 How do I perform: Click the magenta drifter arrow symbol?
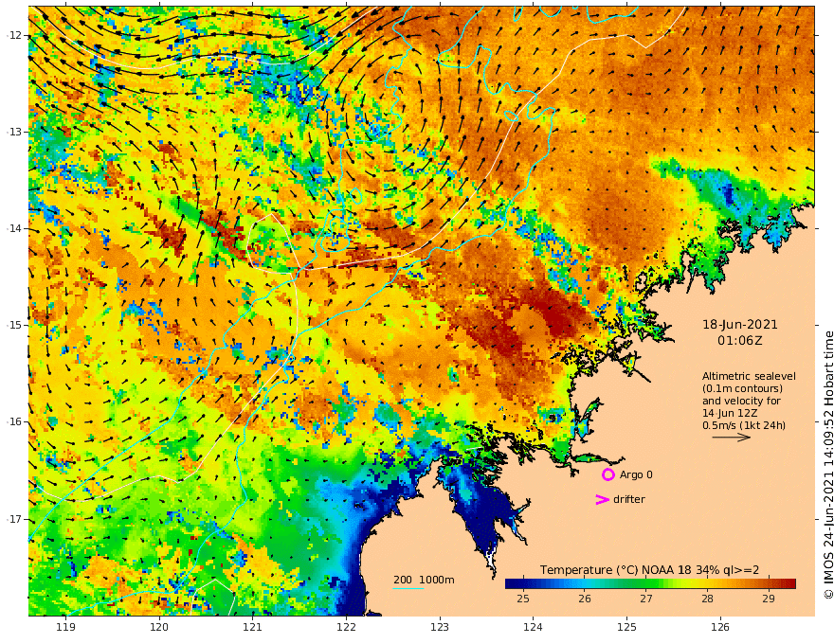(602, 499)
